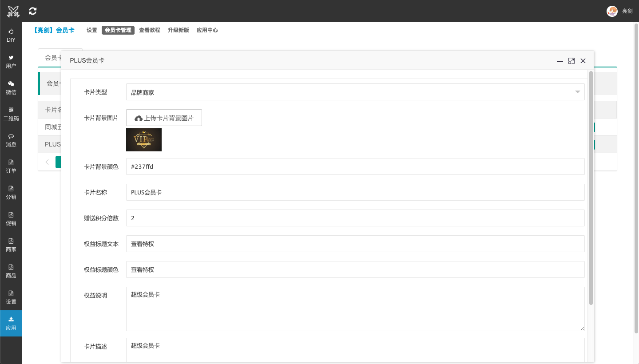Viewport: 639px width, 364px height.
Task: Open 卡片类型 dropdown showing 品牌商家
Action: click(x=355, y=92)
